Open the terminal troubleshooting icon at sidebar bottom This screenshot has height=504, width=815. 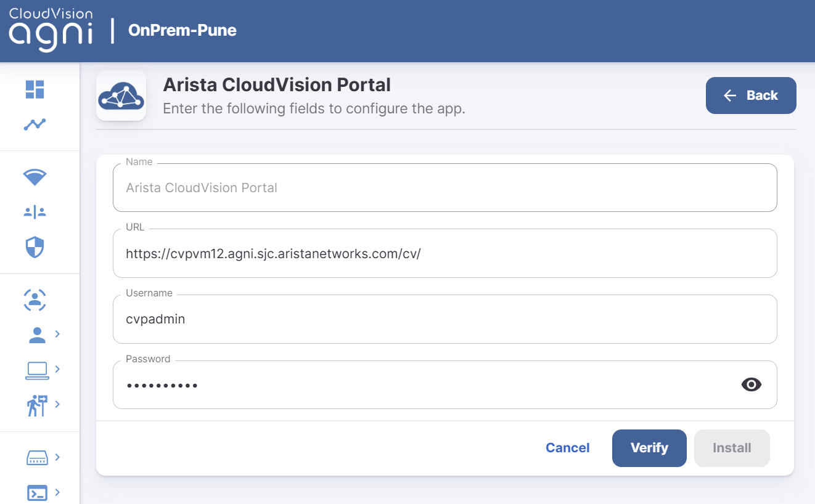37,492
